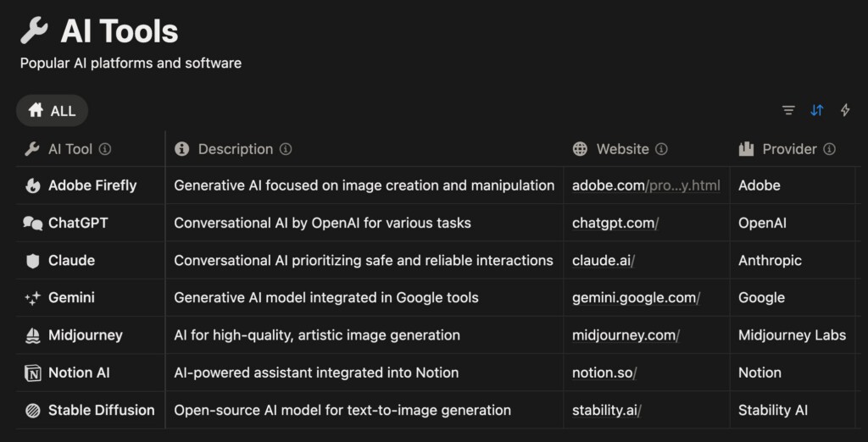
Task: Click subtitle 'Popular AI platforms and software'
Action: point(131,63)
